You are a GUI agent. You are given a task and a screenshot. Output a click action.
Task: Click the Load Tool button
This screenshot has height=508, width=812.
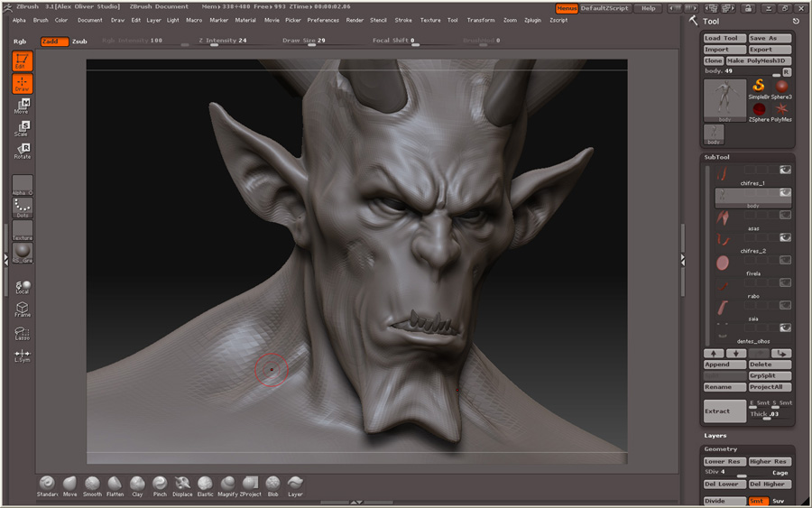(x=724, y=38)
